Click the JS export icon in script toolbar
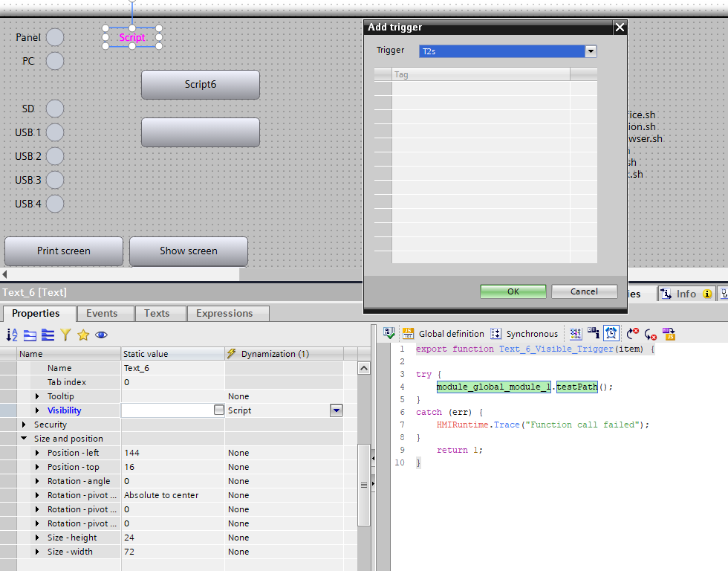728x571 pixels. coord(669,334)
